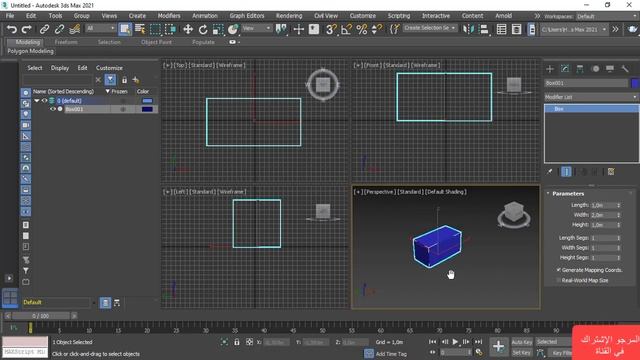The height and width of the screenshot is (360, 640).
Task: Open Select by Name dialog icon
Action: tap(140, 29)
